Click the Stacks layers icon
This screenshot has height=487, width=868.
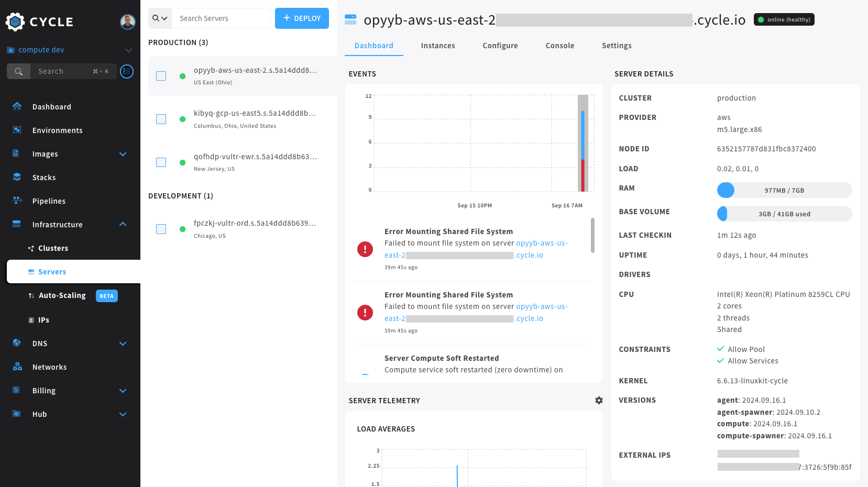17,177
